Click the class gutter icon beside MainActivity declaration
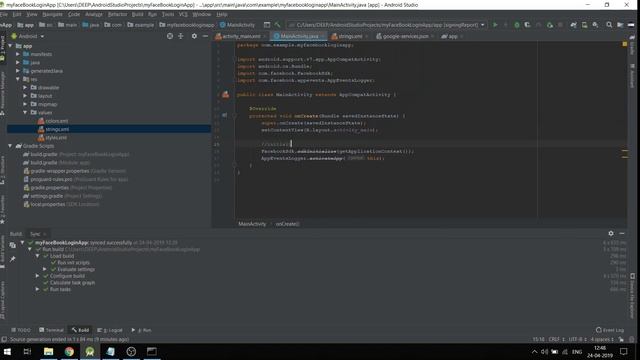This screenshot has width=640, height=360. 225,95
